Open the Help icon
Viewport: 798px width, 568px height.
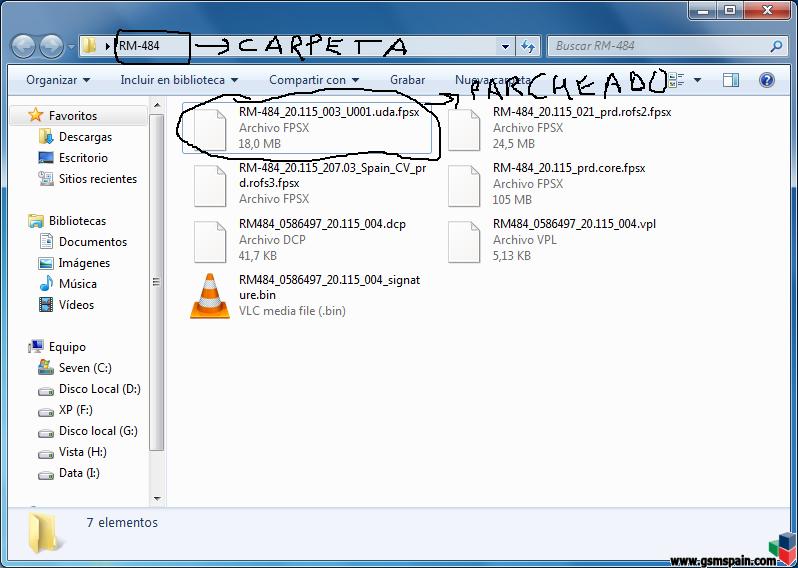click(766, 80)
